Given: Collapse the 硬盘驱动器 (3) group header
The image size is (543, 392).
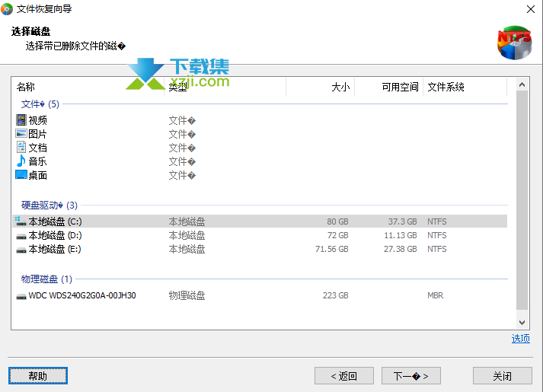Looking at the screenshot, I should point(50,206).
